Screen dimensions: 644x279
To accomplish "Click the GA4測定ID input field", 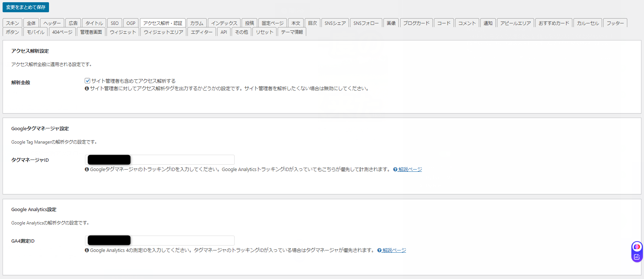I will point(160,240).
